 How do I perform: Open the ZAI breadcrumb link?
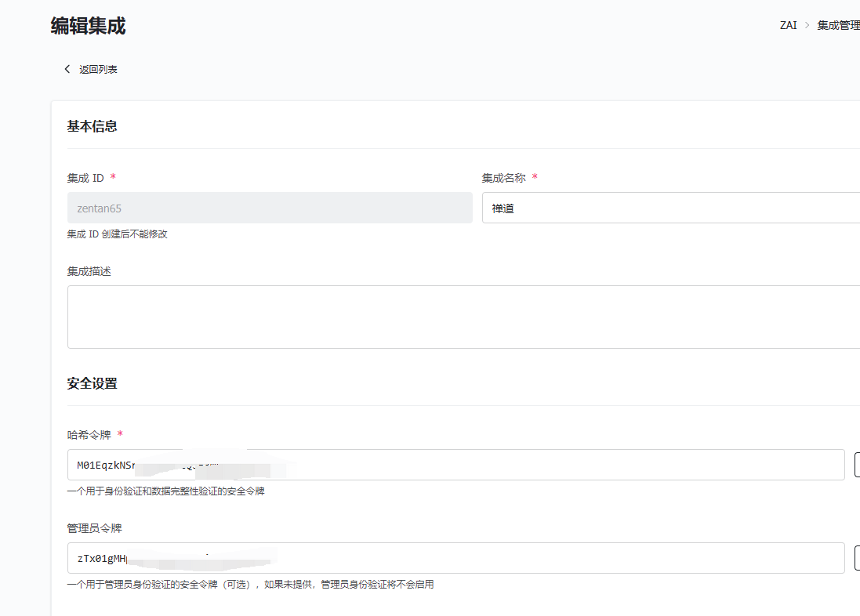(788, 25)
